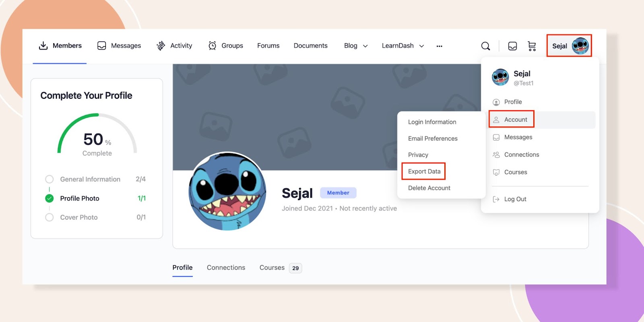Open Groups in the navigation bar
644x322 pixels.
tap(232, 45)
